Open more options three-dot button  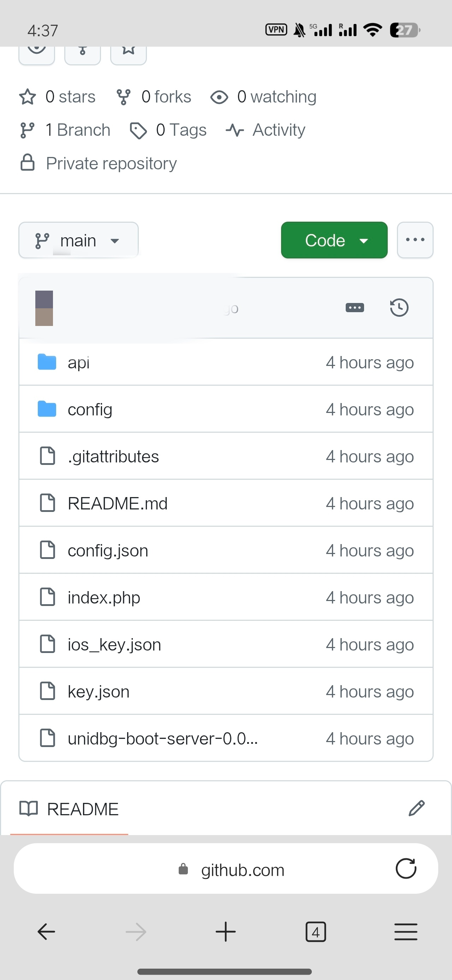[x=415, y=240]
